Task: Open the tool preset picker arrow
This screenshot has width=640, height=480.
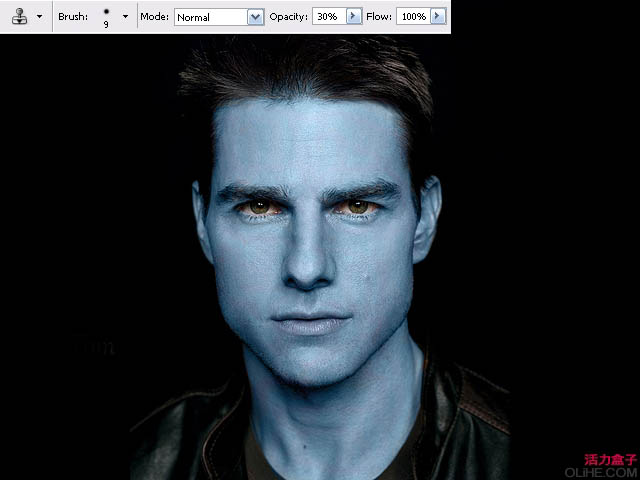Action: [x=39, y=17]
